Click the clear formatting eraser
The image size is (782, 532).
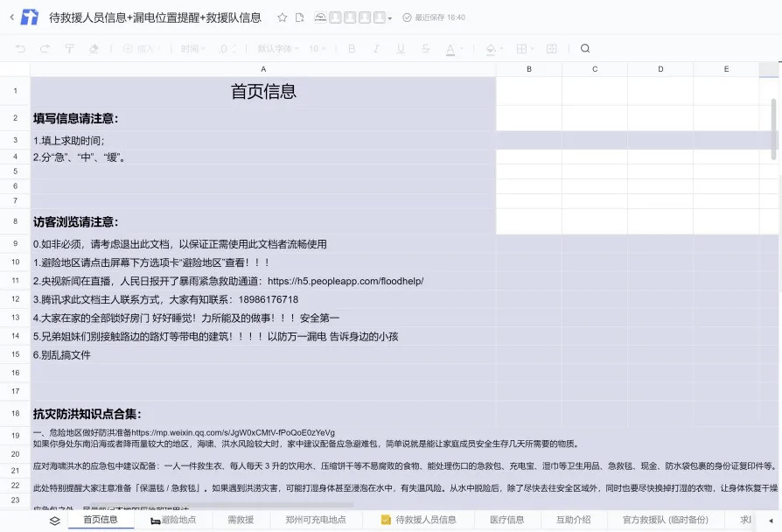pyautogui.click(x=94, y=48)
